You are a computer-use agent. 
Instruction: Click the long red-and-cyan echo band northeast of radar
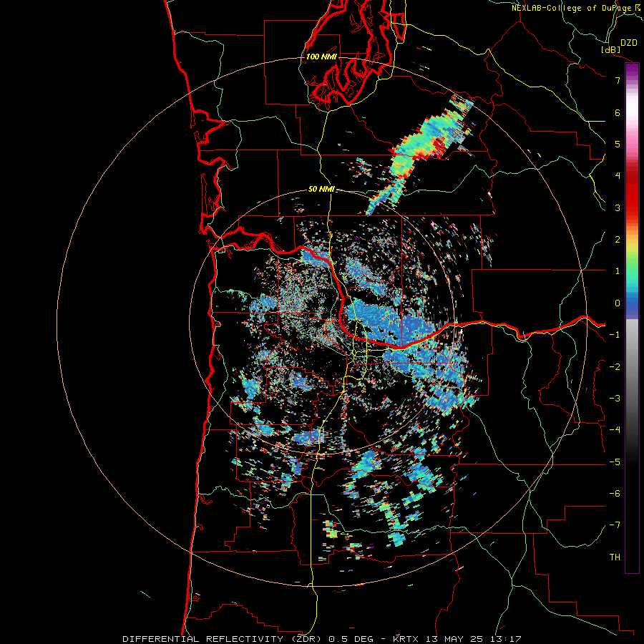[x=419, y=154]
